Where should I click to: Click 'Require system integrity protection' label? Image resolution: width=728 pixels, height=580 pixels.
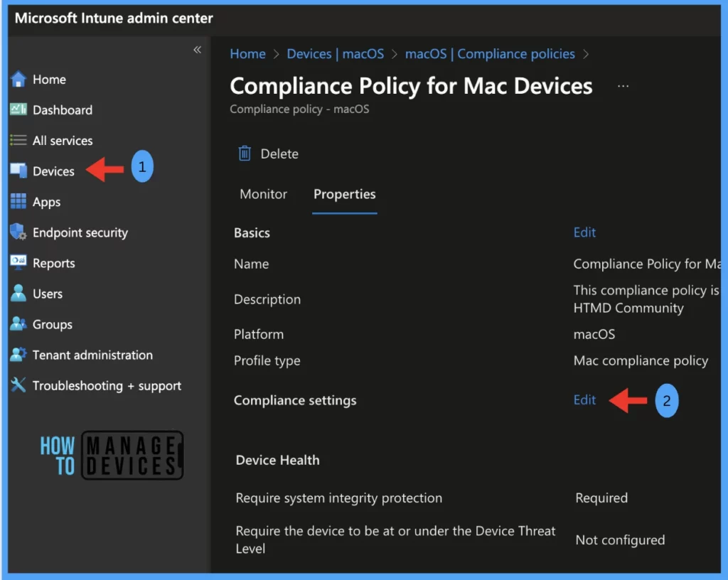point(338,498)
